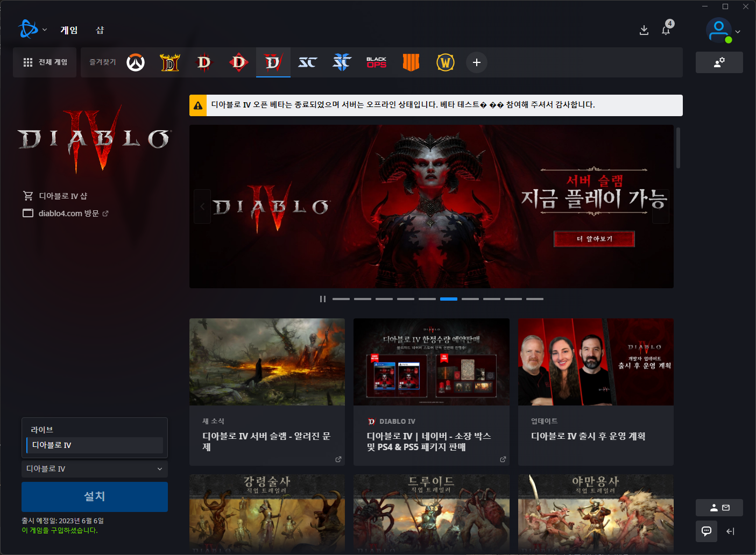Open the 야만용사 class trailer thumbnail
This screenshot has width=756, height=555.
(596, 514)
